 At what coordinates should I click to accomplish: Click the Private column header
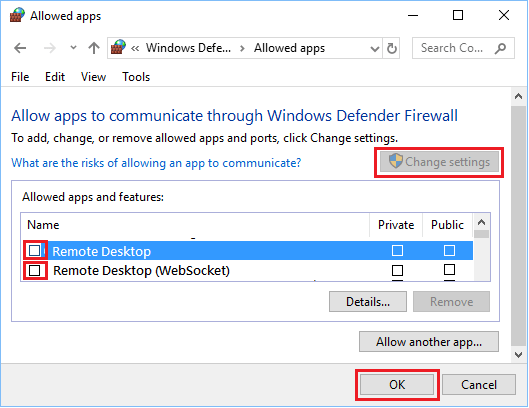pos(396,225)
